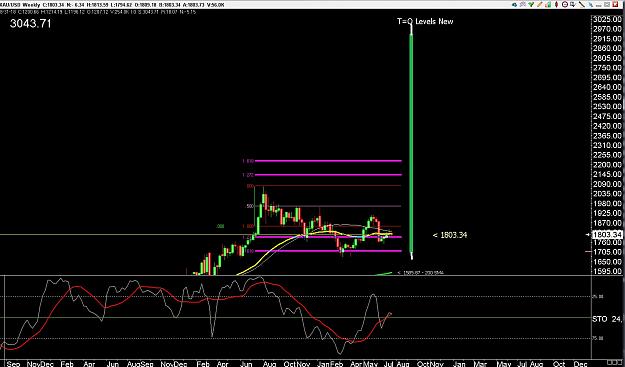Select the T=O Levels New label
Image resolution: width=625 pixels, height=367 pixels.
[x=425, y=21]
